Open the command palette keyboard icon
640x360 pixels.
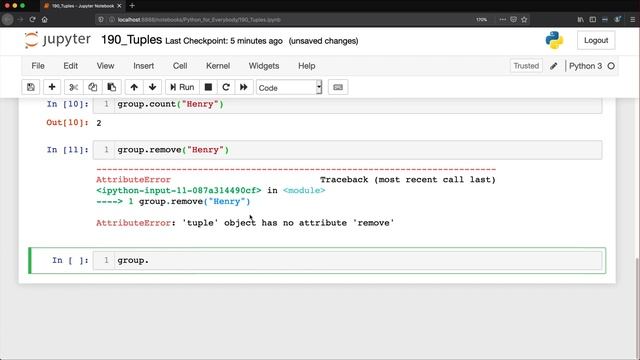click(x=338, y=87)
